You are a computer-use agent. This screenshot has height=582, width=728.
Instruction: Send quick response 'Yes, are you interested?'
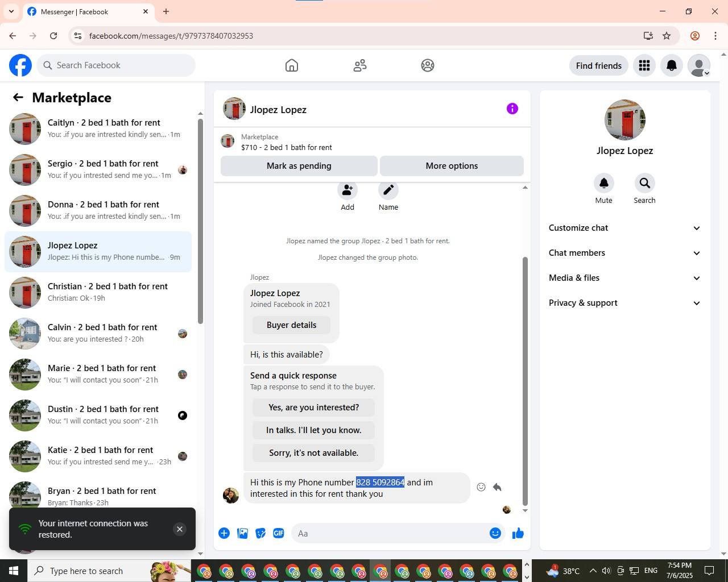tap(314, 408)
